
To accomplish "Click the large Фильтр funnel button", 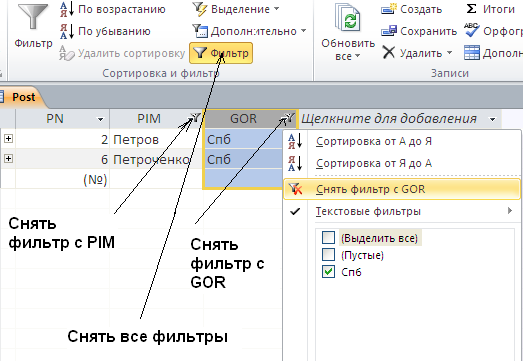I will point(33,26).
